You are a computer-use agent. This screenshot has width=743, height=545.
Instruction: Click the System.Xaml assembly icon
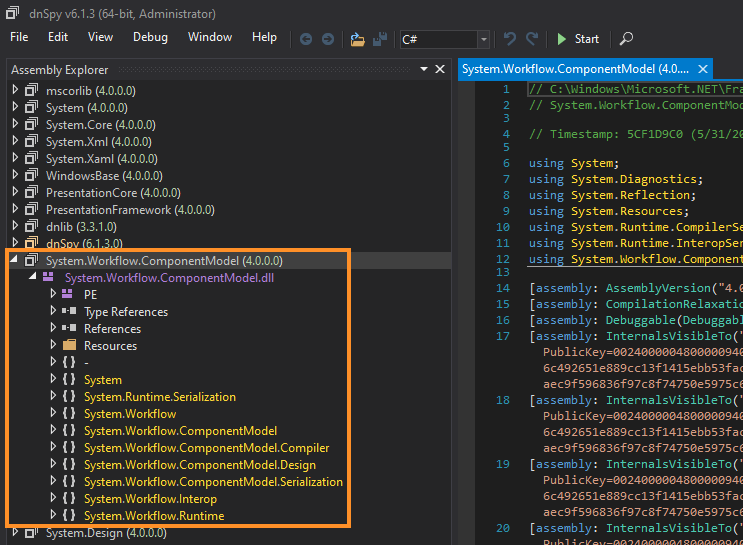32,158
